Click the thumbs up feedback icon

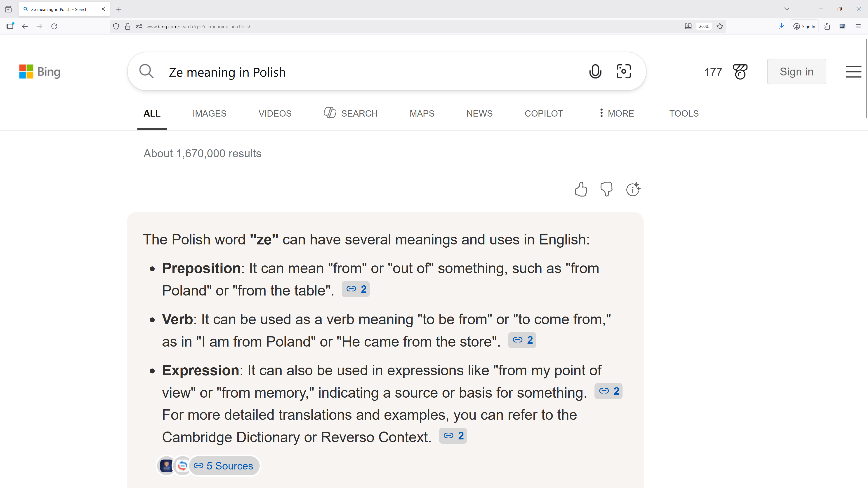[580, 189]
